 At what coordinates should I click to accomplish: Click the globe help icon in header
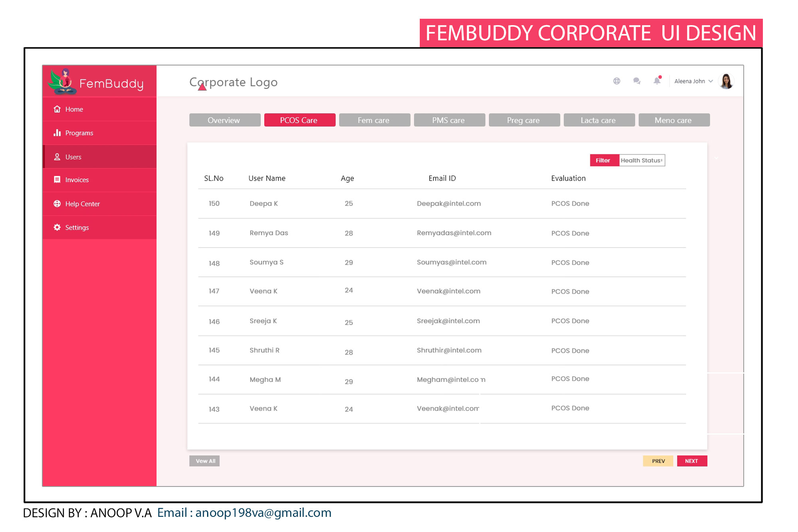click(x=616, y=81)
